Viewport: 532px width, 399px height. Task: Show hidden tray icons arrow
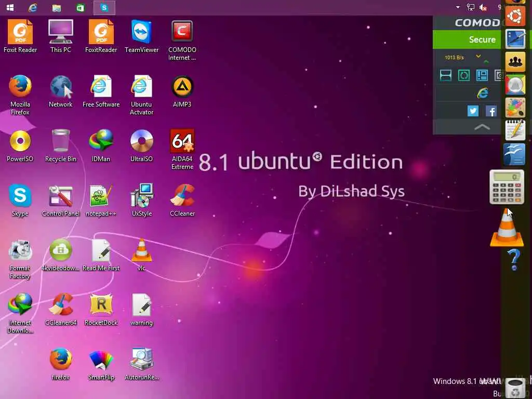(458, 7)
